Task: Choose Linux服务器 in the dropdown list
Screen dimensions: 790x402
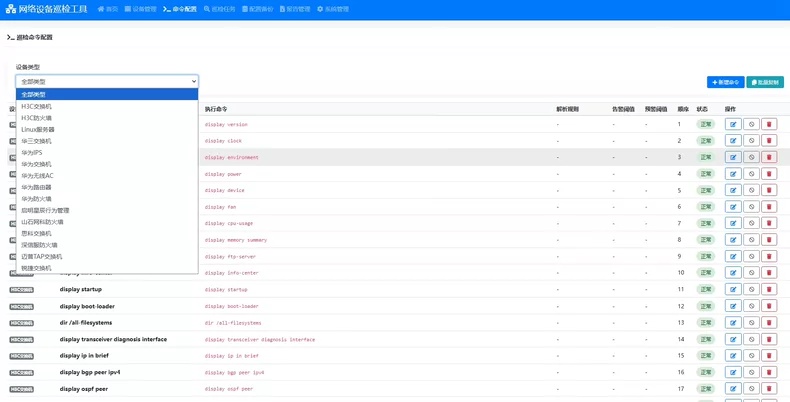Action: 107,129
